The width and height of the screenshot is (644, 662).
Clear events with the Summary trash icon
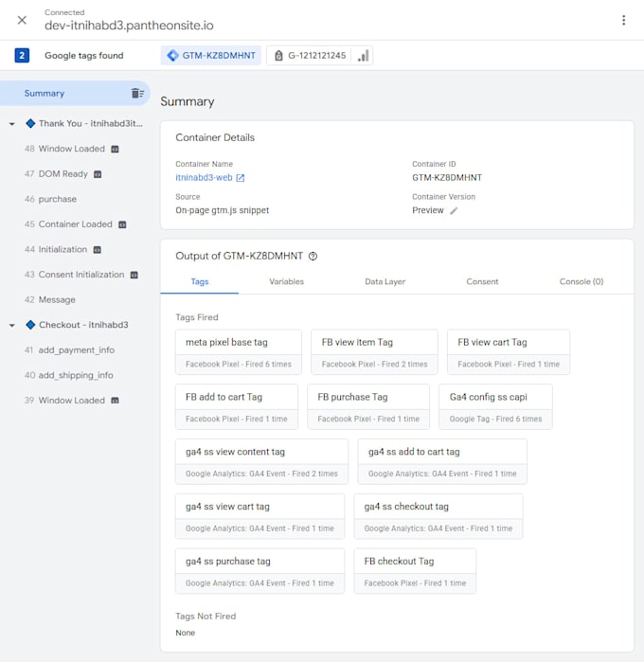tap(137, 93)
